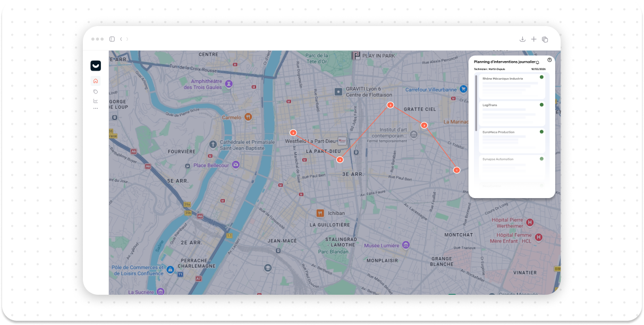Open the analytics chart icon in sidebar
Viewport: 644px width, 325px height.
pos(96,101)
